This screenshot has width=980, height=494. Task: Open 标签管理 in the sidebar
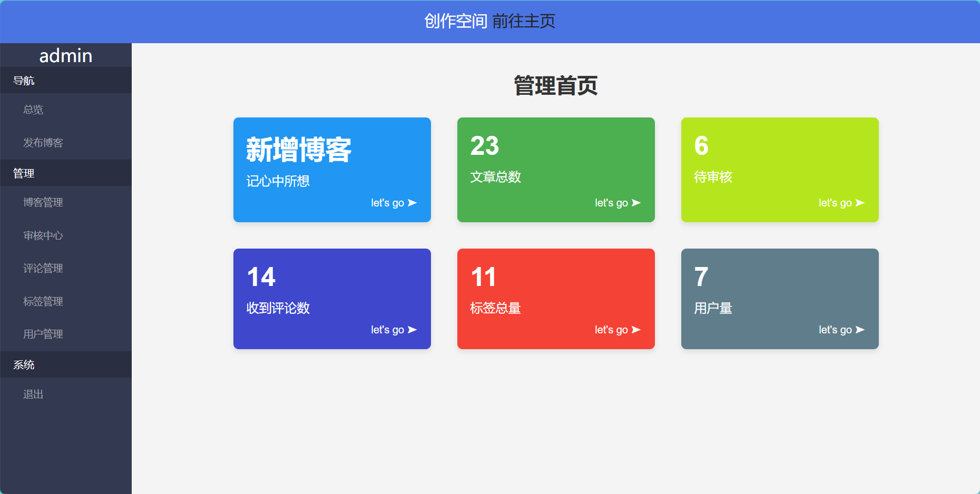click(x=43, y=301)
